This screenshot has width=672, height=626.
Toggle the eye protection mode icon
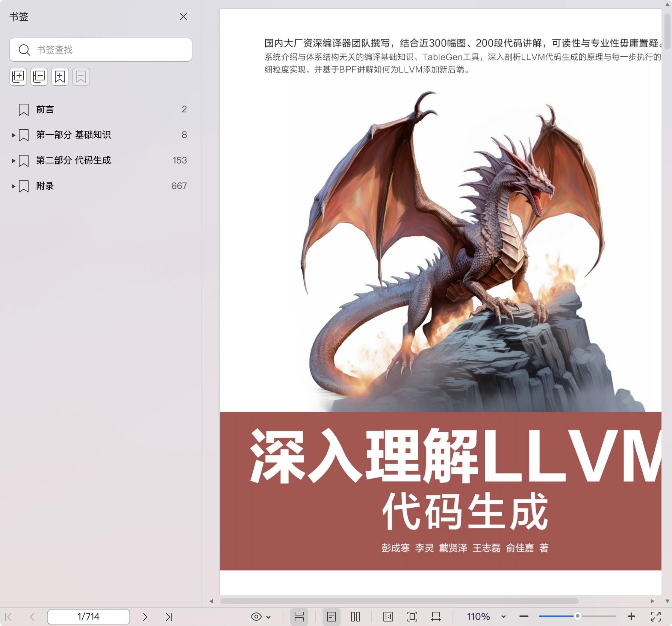coord(256,617)
